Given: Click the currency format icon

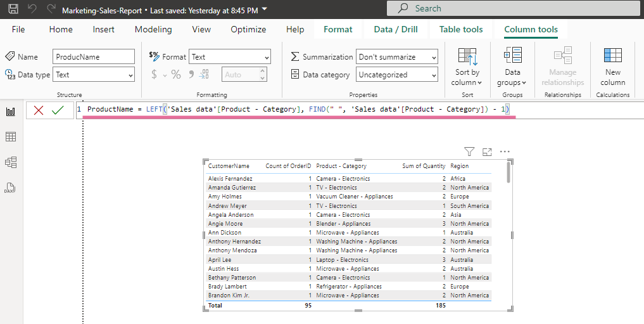Looking at the screenshot, I should (155, 74).
